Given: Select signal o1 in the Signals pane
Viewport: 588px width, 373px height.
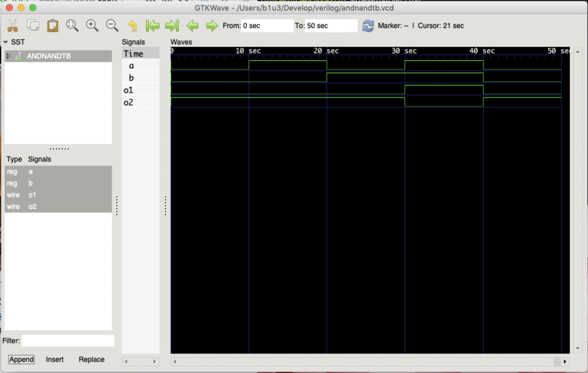Looking at the screenshot, I should pyautogui.click(x=141, y=90).
